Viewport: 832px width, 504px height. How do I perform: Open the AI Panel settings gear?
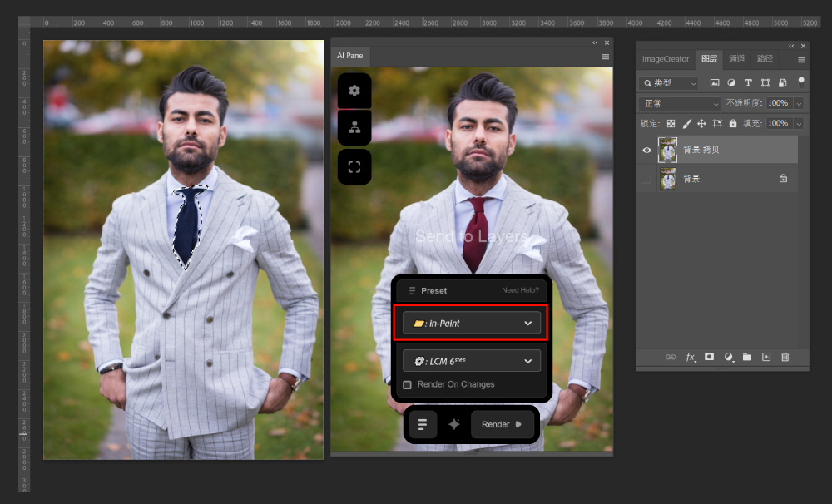point(354,91)
